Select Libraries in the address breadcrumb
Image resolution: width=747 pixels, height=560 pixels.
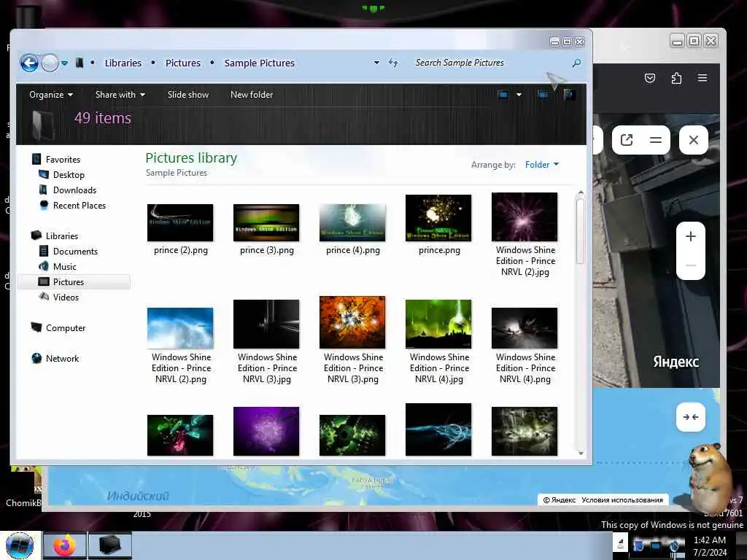(123, 63)
